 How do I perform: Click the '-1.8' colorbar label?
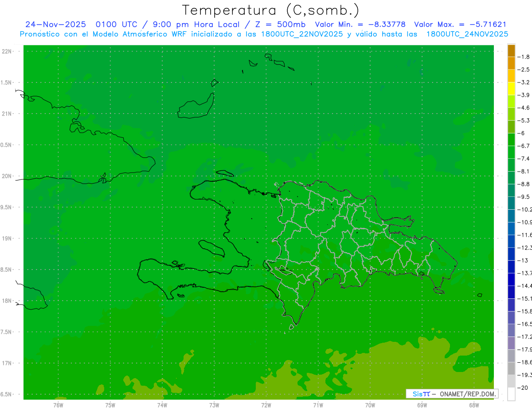[524, 57]
